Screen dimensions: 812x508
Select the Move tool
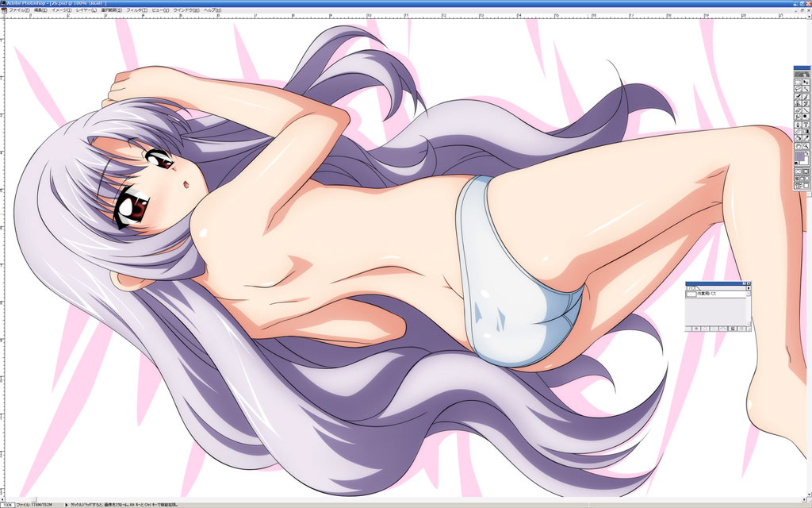(806, 82)
